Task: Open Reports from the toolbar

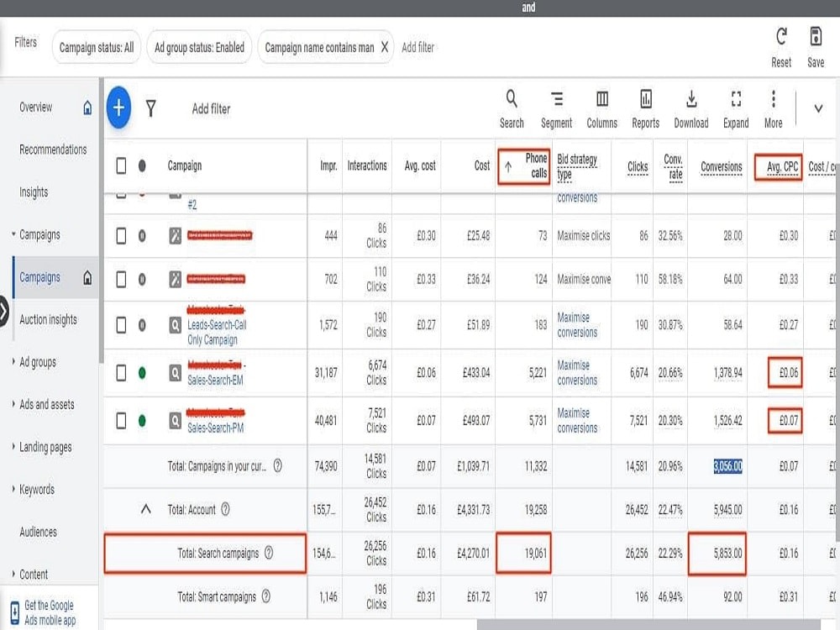Action: 645,108
